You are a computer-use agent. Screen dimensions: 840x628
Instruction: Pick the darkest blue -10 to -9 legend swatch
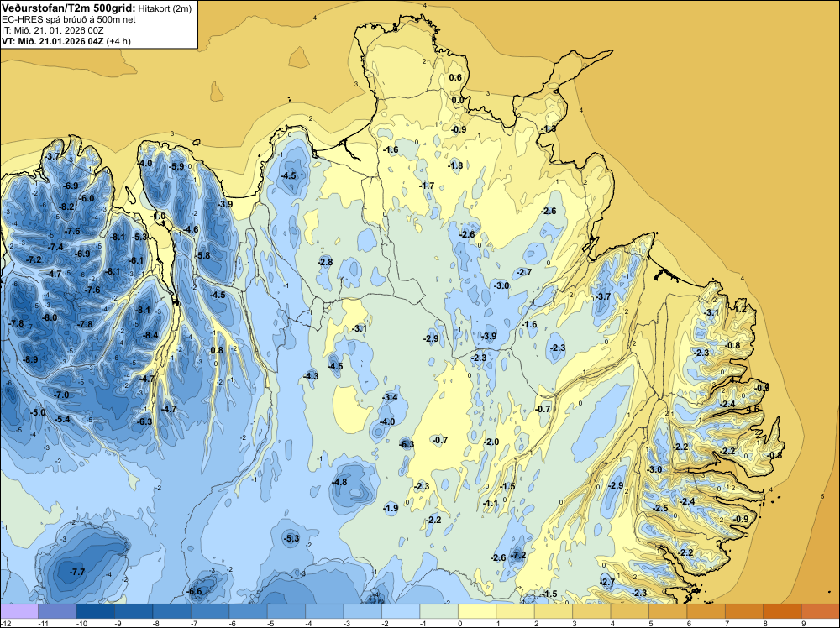[x=96, y=611]
